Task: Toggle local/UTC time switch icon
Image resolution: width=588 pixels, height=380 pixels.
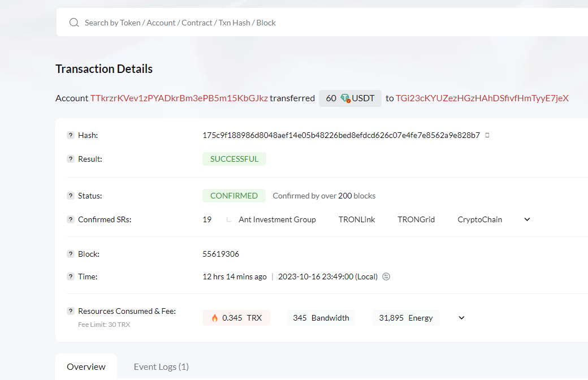Action: point(386,277)
